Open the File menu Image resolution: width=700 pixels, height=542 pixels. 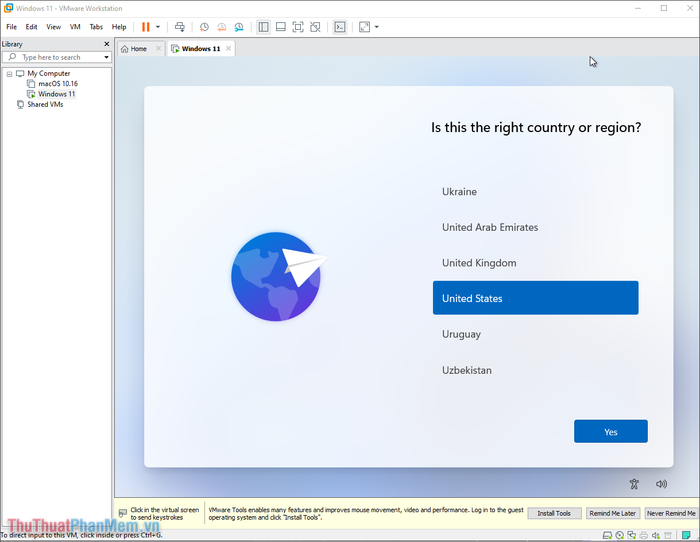(12, 27)
